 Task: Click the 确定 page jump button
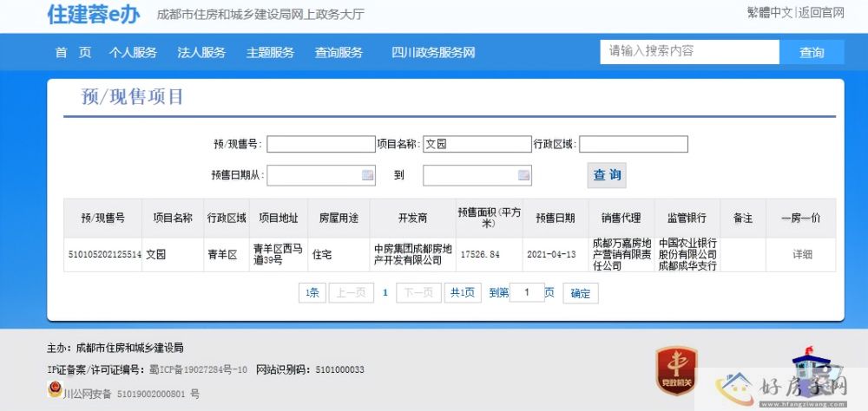tap(580, 293)
